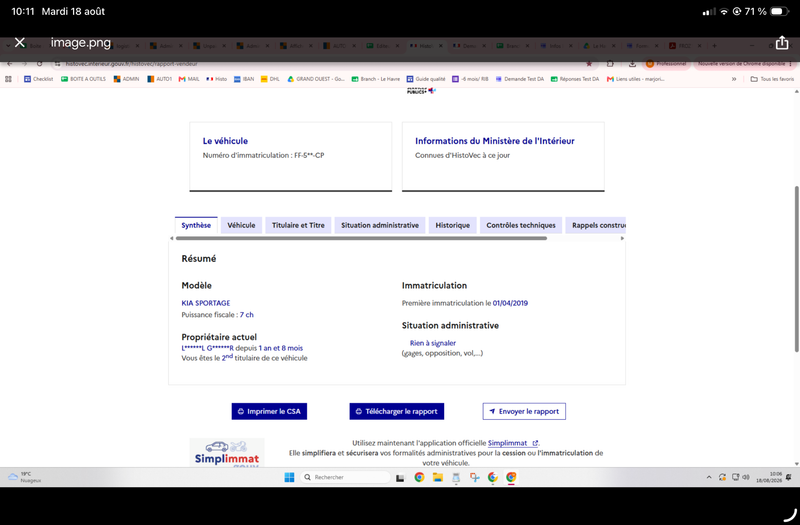Screen dimensions: 800x525
Task: Open the Branch - Le Havre bookmark
Action: [376, 79]
